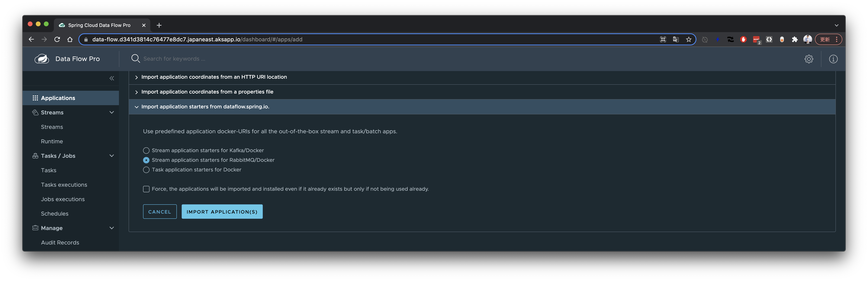
Task: Select the Spring Cloud Data Flow Pro tab
Action: [102, 25]
